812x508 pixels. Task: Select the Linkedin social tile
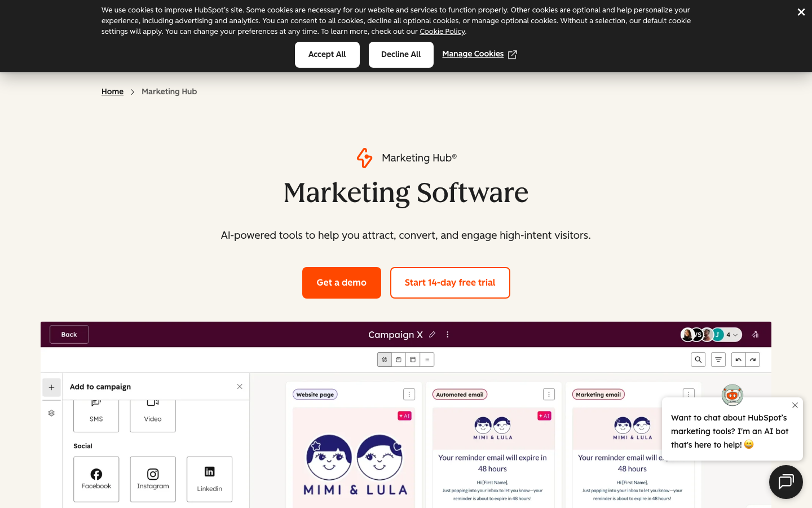click(x=210, y=479)
